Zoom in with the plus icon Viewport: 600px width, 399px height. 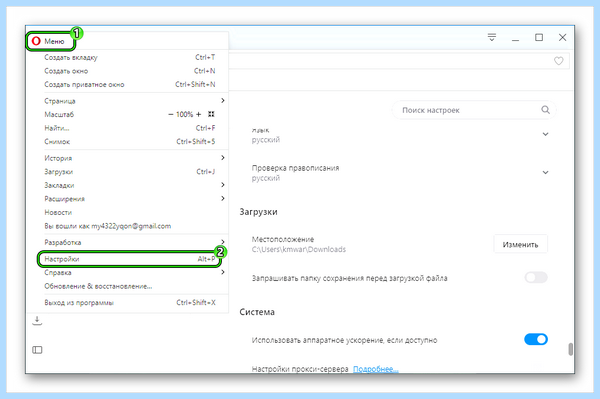[198, 114]
